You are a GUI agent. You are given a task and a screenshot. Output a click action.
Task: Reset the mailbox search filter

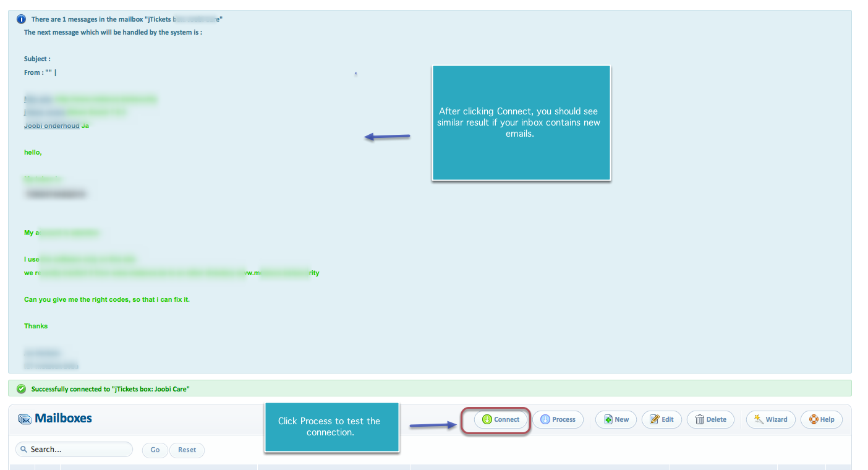pyautogui.click(x=187, y=450)
